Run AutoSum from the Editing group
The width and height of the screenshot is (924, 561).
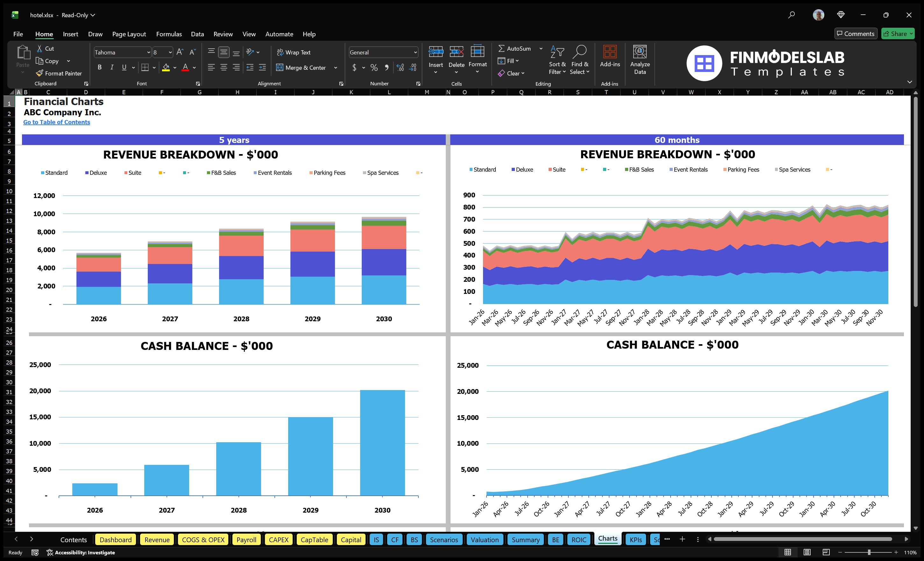517,48
